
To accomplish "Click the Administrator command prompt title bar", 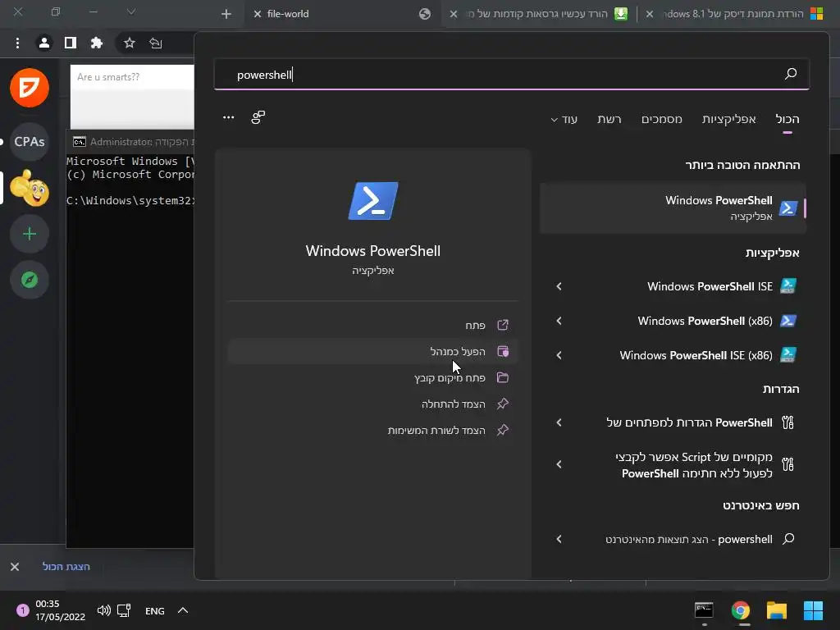I will pos(130,141).
